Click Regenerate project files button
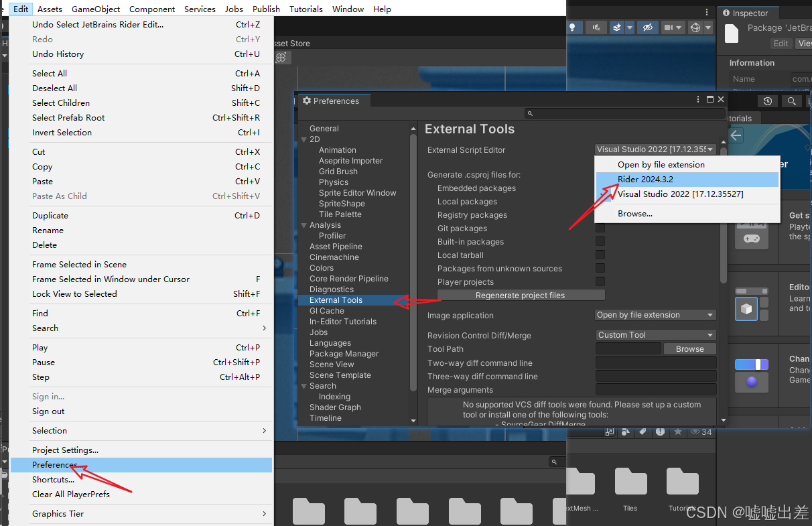The height and width of the screenshot is (526, 812). (x=521, y=295)
